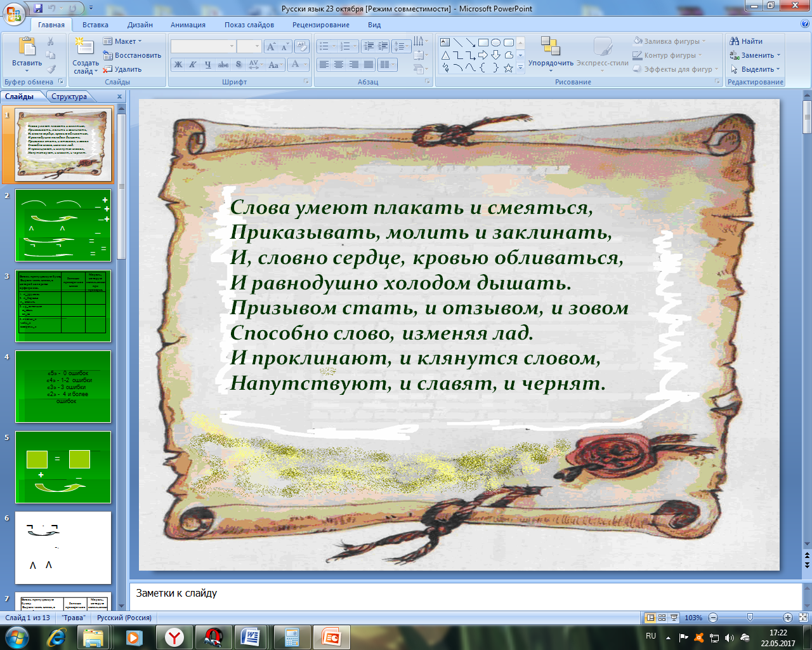Select slide 4 thumbnail with grading scale

point(63,387)
